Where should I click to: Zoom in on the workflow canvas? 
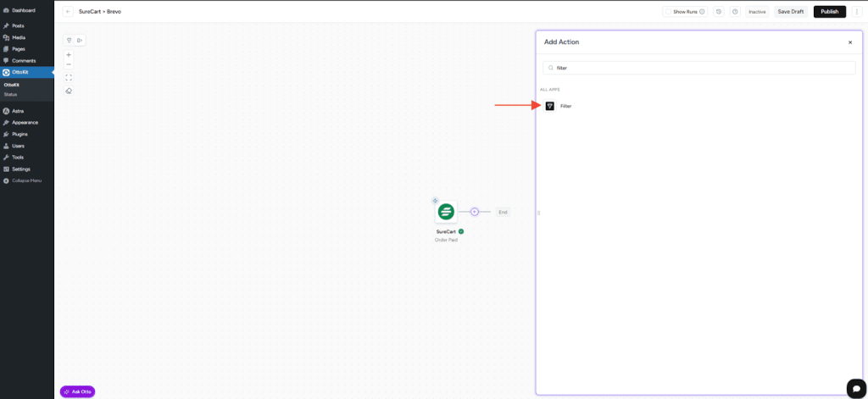[69, 55]
